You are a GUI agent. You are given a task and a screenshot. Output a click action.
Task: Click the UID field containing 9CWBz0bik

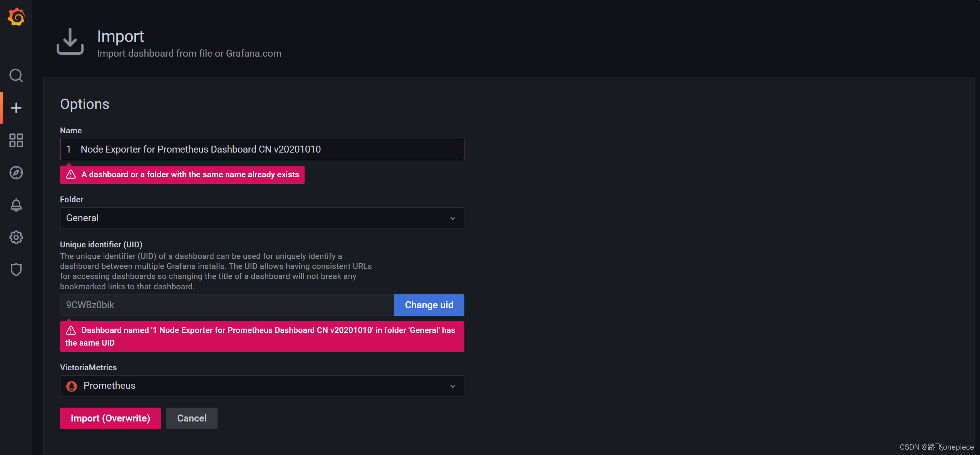(227, 305)
